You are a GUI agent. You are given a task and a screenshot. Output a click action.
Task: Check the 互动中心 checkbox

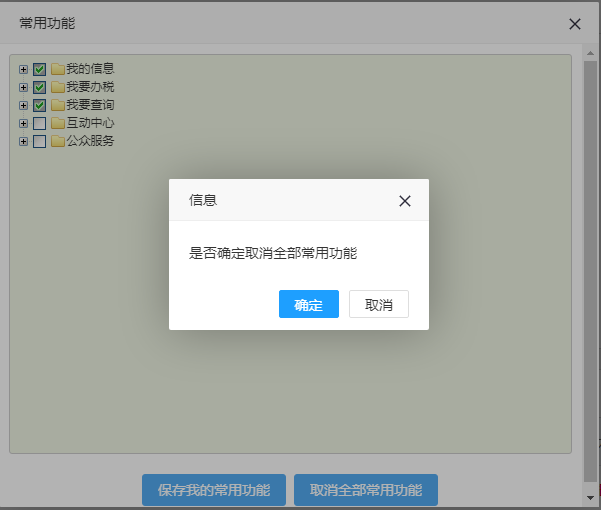pyautogui.click(x=39, y=123)
